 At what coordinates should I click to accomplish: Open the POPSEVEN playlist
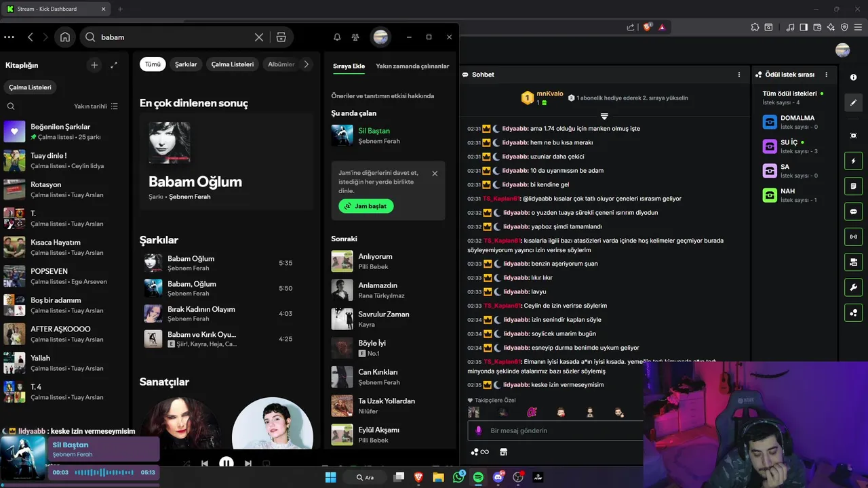[x=64, y=276]
